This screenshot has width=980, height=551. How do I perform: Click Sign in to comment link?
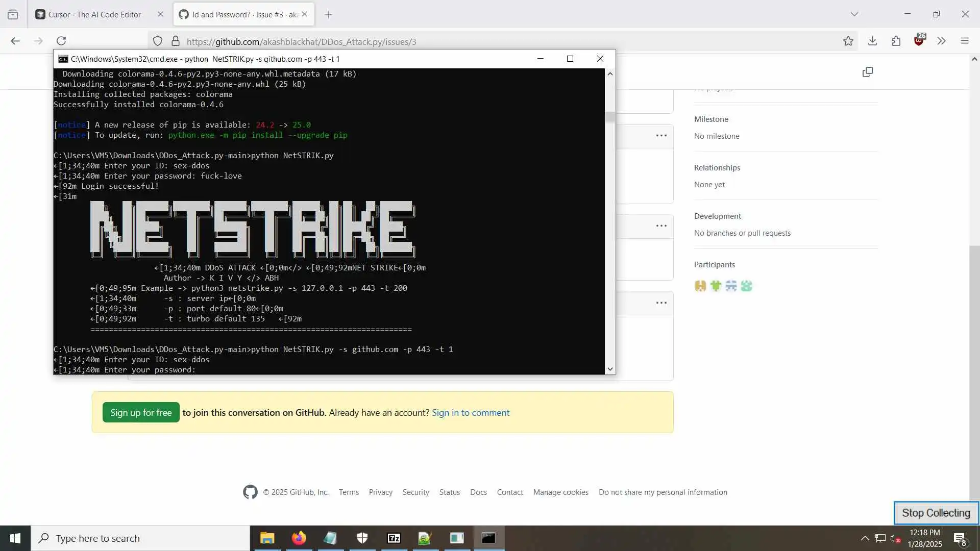click(x=470, y=412)
